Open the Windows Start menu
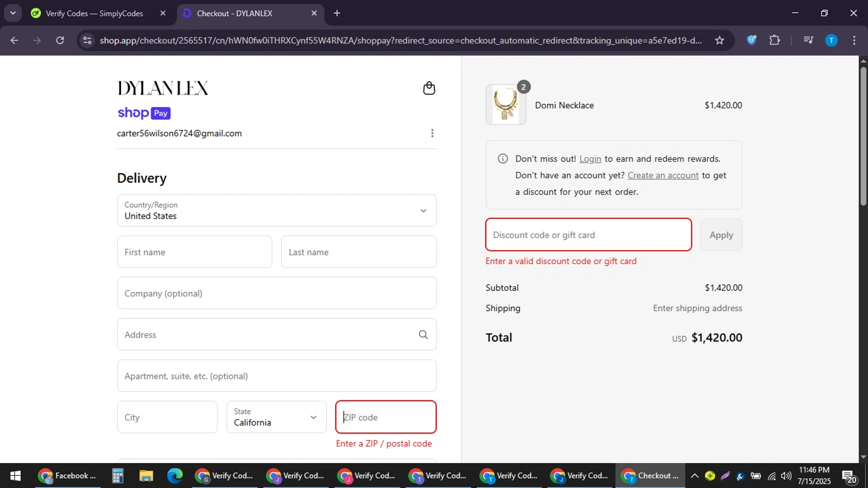Image resolution: width=868 pixels, height=488 pixels. 16,476
